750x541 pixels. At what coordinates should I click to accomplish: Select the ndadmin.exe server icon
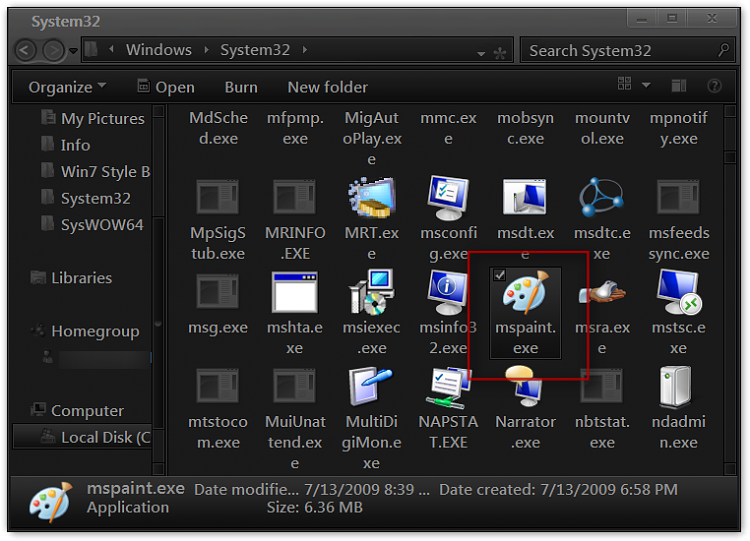click(x=676, y=386)
